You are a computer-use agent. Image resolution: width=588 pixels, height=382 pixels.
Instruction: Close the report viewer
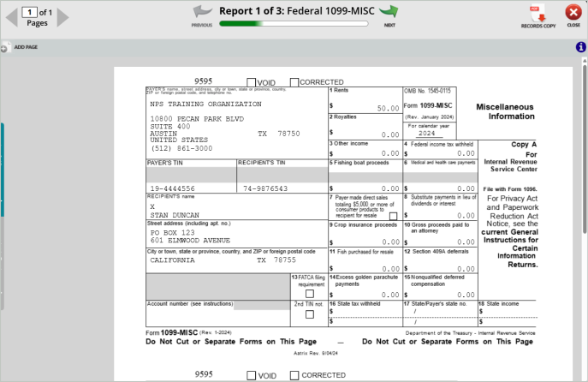(573, 14)
